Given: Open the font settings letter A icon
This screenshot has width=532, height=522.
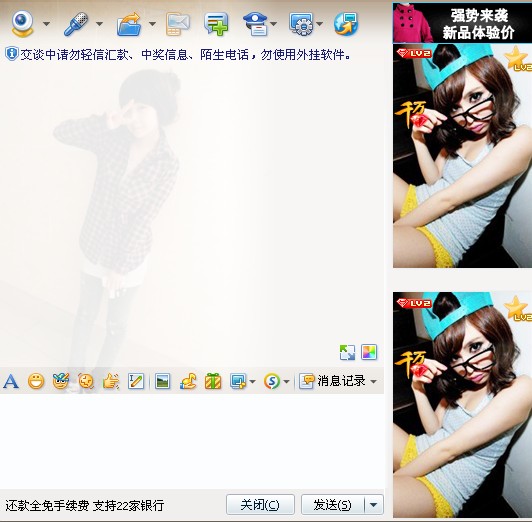Looking at the screenshot, I should click(x=11, y=381).
